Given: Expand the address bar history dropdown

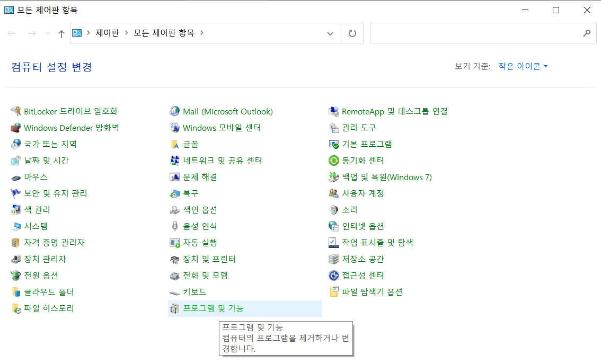Looking at the screenshot, I should coord(330,33).
